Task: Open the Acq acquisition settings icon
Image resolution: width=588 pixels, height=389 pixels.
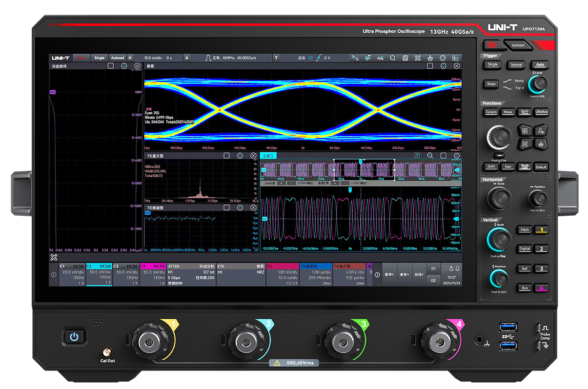Action: pyautogui.click(x=380, y=58)
